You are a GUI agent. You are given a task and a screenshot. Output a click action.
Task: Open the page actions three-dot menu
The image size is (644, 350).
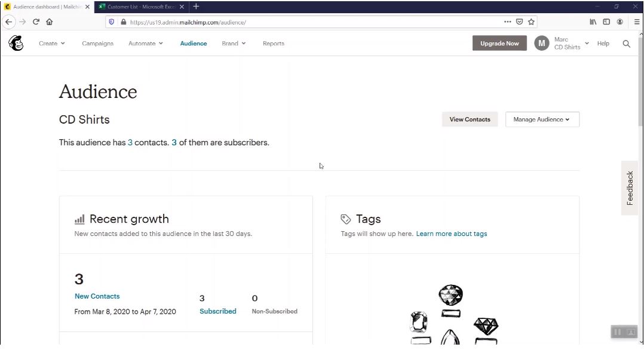(x=508, y=22)
